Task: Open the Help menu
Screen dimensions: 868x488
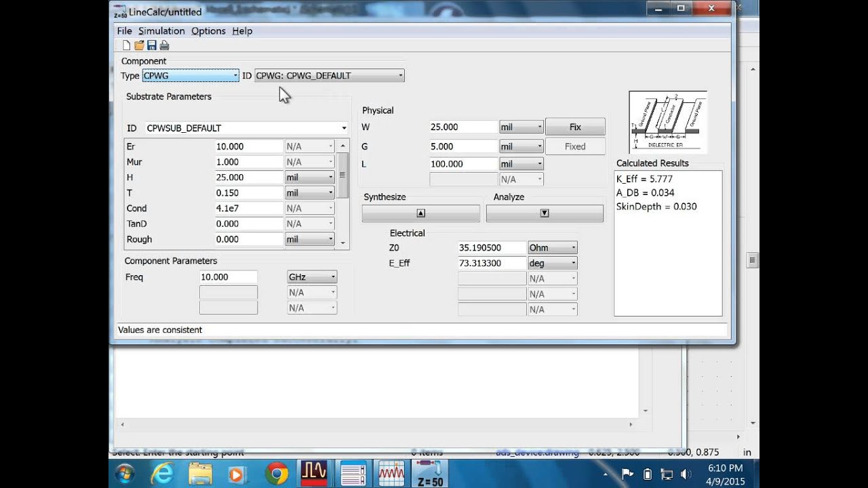Action: click(x=242, y=30)
